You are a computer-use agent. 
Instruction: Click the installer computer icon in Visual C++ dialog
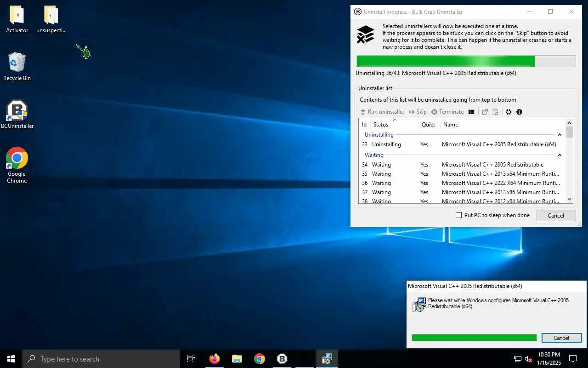(419, 305)
